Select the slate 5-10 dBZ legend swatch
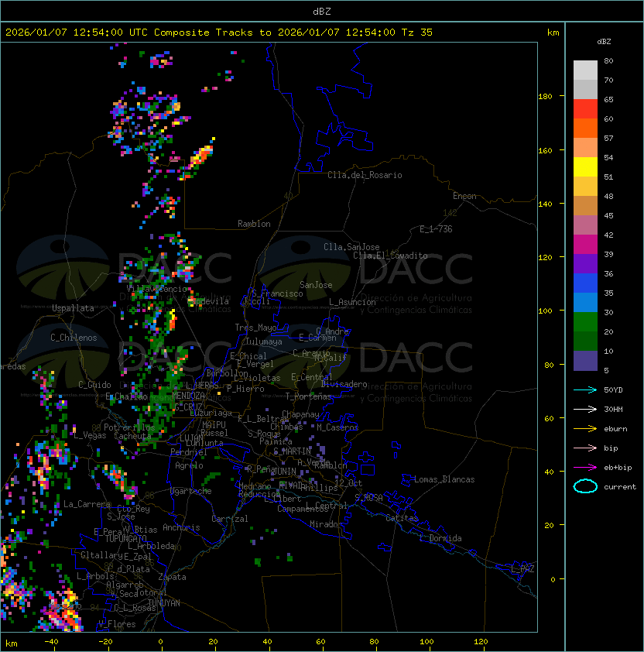 tap(585, 361)
